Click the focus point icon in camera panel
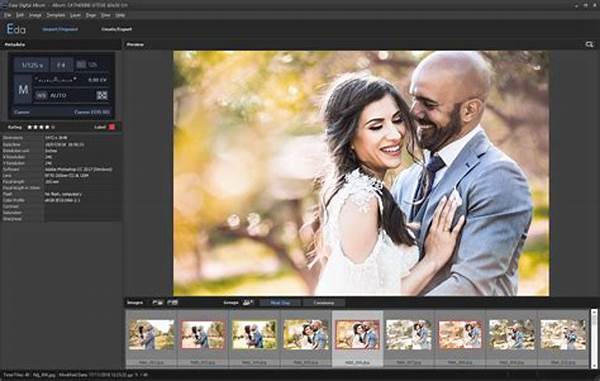 click(102, 95)
